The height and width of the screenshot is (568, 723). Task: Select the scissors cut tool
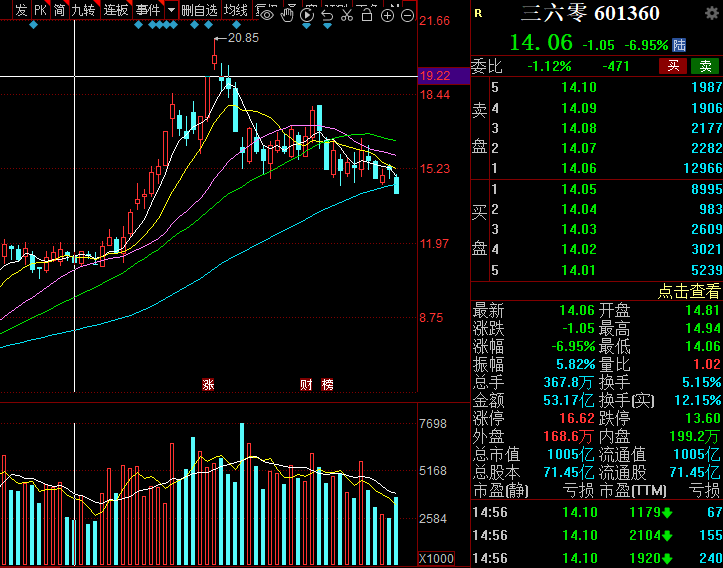coord(346,15)
